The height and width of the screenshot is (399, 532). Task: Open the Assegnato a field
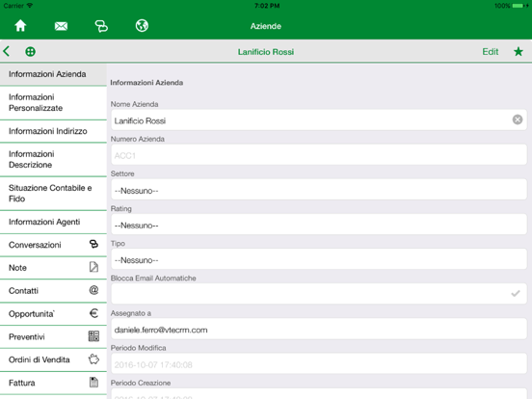coord(319,329)
